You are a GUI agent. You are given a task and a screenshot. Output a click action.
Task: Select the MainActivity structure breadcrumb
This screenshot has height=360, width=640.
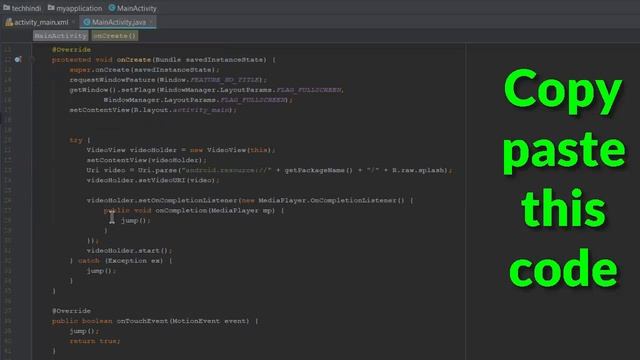pos(60,36)
